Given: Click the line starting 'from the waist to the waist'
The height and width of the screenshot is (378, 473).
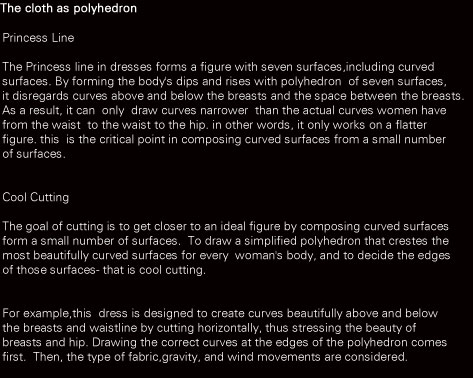Looking at the screenshot, I should click(214, 125).
